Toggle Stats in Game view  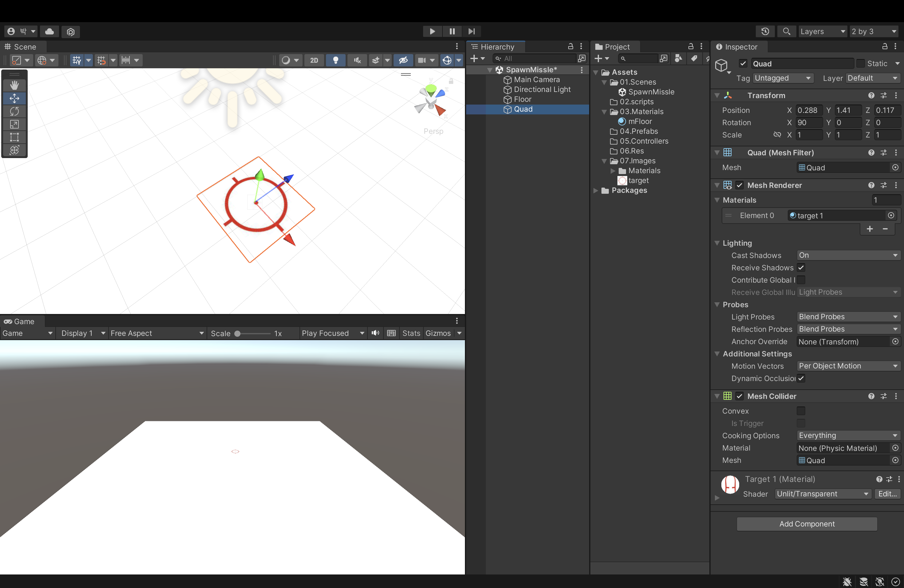pyautogui.click(x=411, y=333)
